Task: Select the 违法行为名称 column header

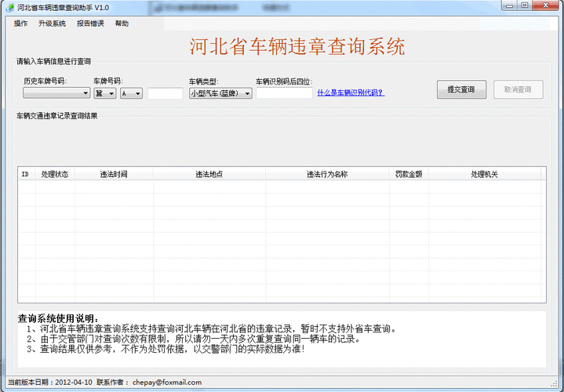Action: [x=327, y=174]
